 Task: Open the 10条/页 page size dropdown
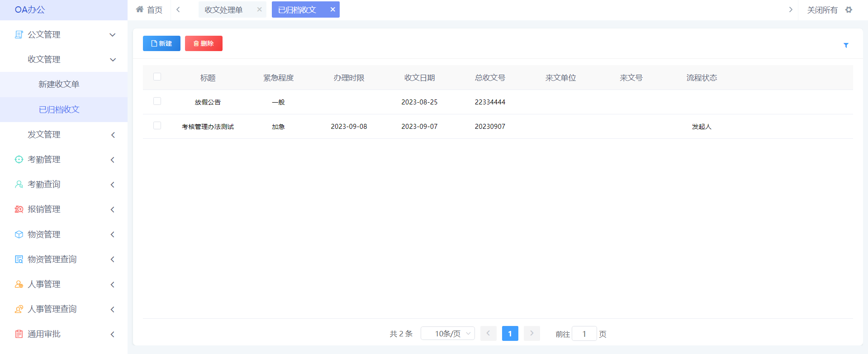coord(447,334)
